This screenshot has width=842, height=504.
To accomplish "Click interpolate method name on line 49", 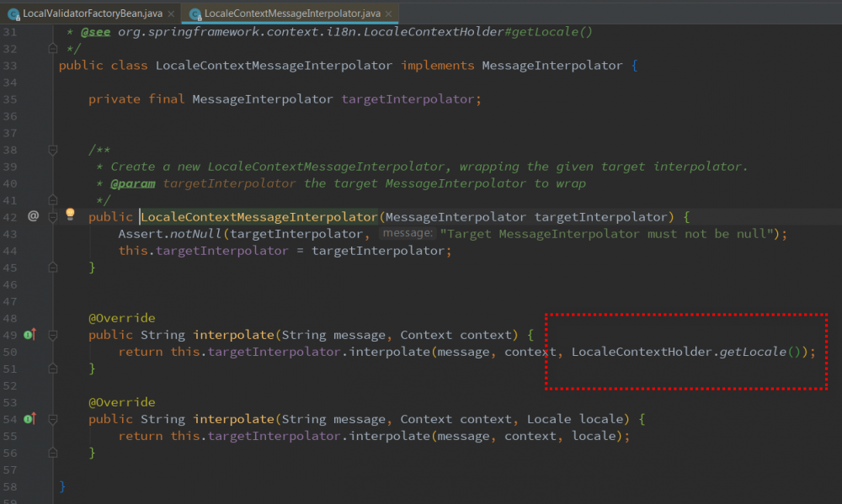I will [x=233, y=335].
